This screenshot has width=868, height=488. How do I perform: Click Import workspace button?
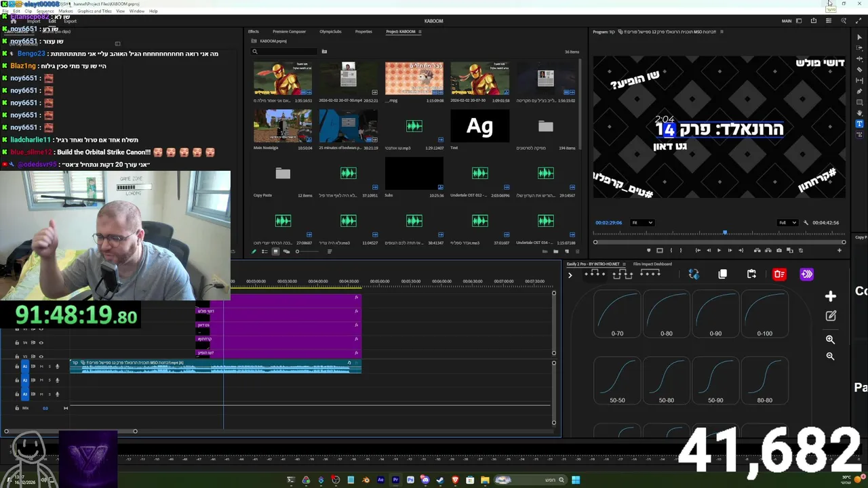pyautogui.click(x=33, y=21)
